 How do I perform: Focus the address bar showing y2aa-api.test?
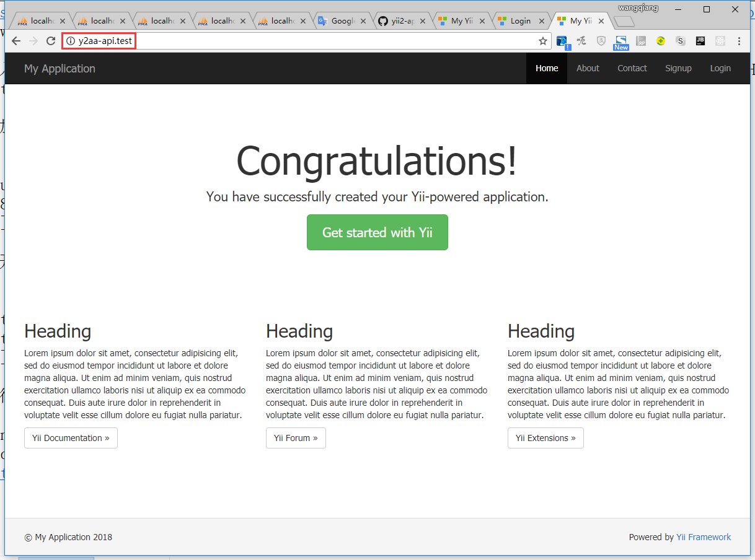[310, 41]
